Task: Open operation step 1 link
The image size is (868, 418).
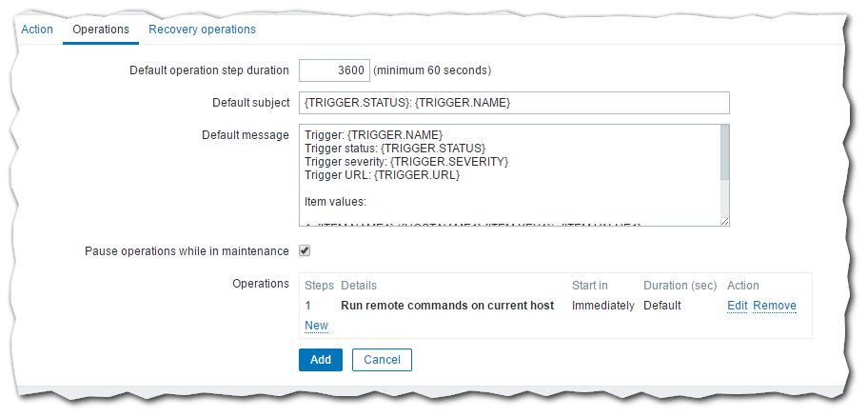Action: coord(308,306)
